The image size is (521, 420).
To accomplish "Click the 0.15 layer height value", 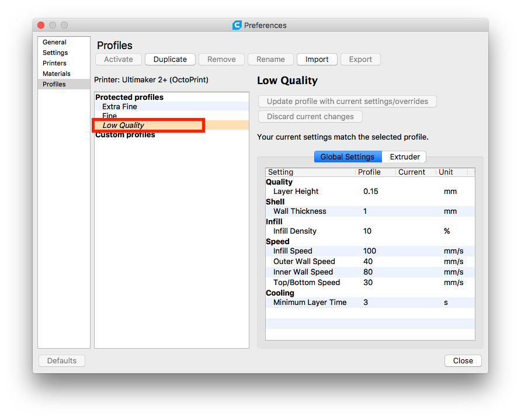I will 370,192.
